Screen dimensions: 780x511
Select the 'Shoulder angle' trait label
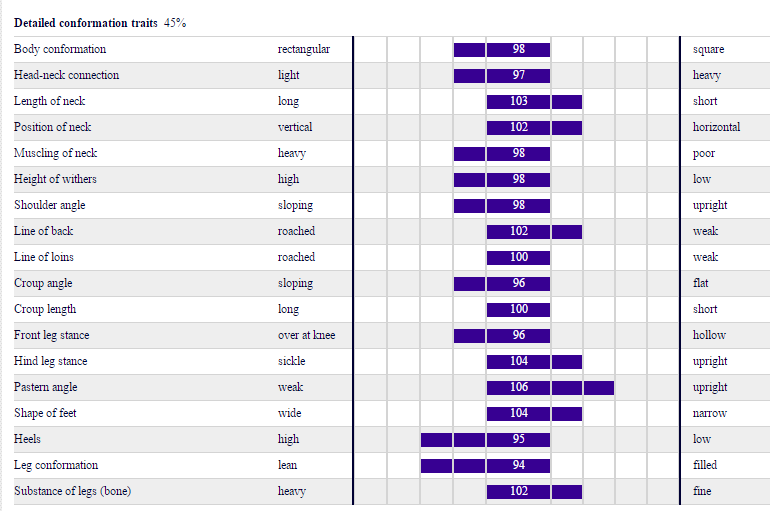49,205
